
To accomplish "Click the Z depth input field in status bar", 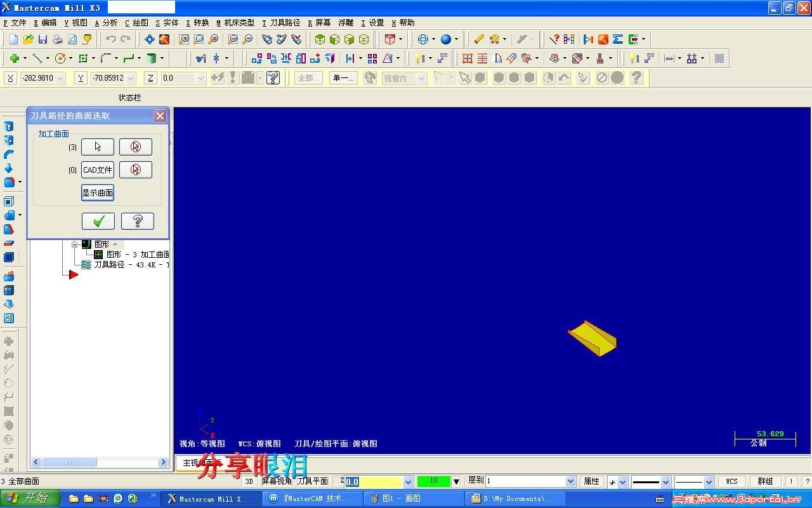I will [x=374, y=481].
